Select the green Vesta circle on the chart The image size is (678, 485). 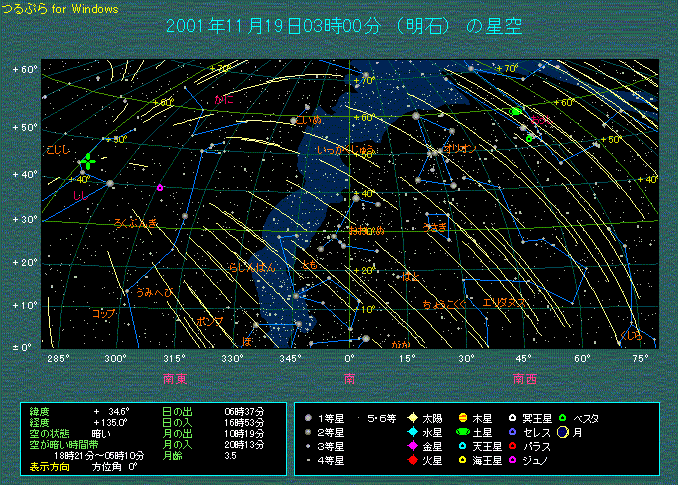click(530, 138)
